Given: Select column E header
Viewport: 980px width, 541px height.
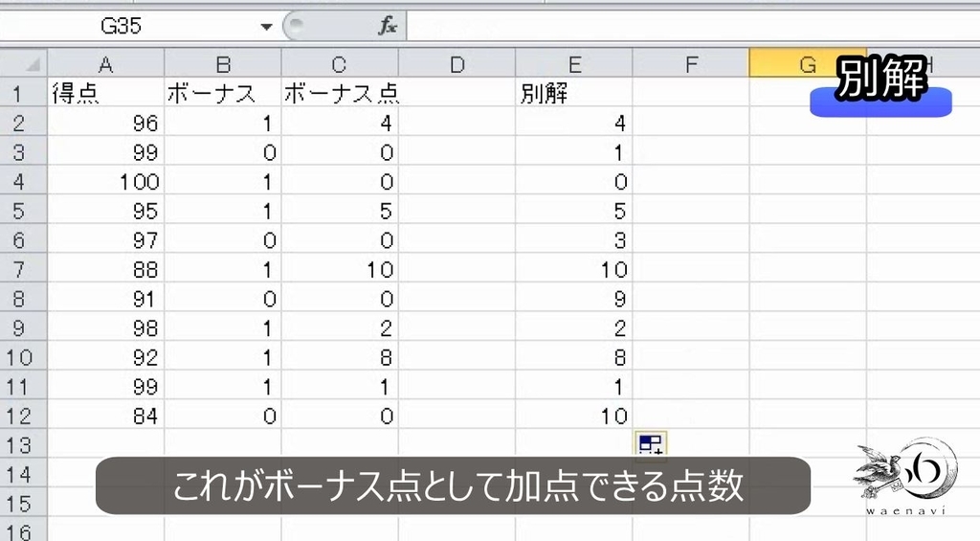Looking at the screenshot, I should pyautogui.click(x=574, y=64).
